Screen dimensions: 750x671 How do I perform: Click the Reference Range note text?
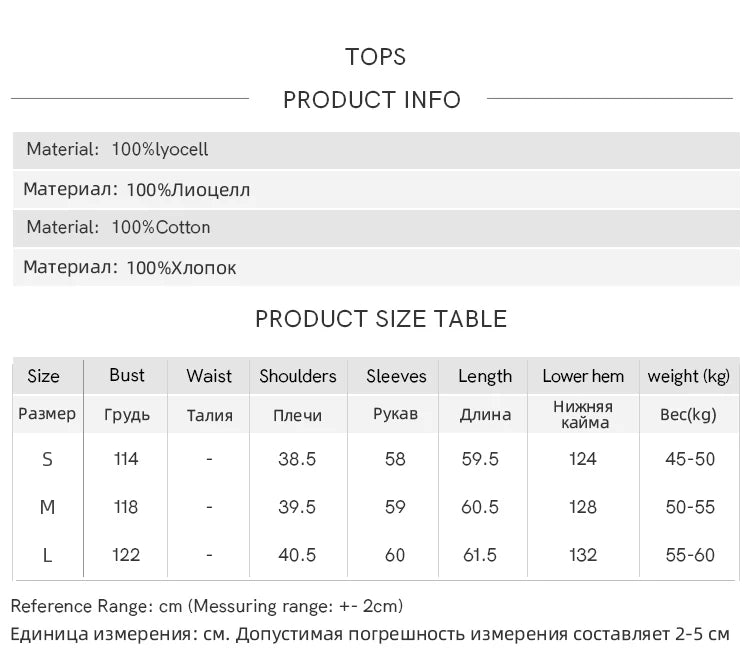point(207,606)
